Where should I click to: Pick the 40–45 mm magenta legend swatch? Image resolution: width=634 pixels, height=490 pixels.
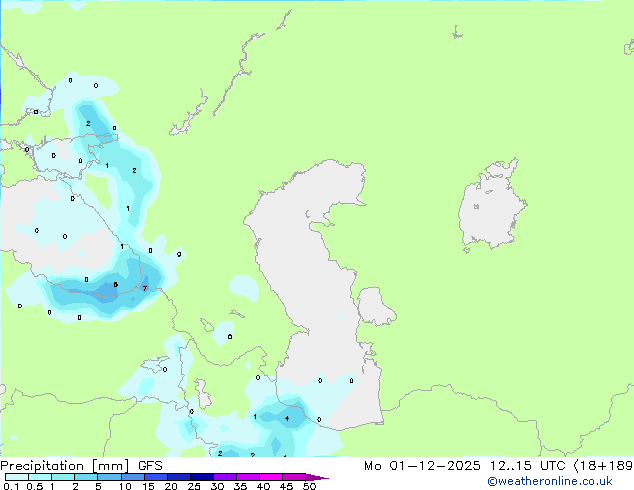[271, 477]
